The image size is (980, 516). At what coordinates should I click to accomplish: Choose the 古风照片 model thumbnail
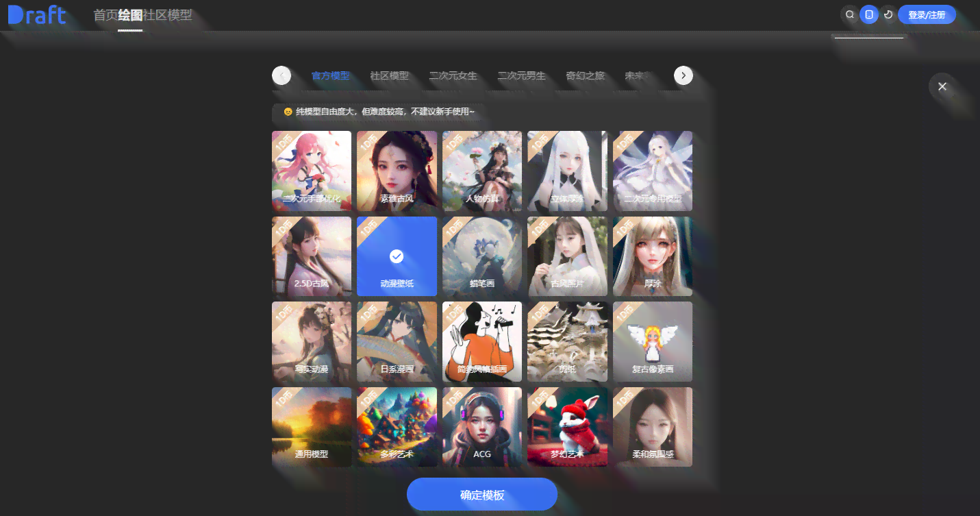(567, 256)
